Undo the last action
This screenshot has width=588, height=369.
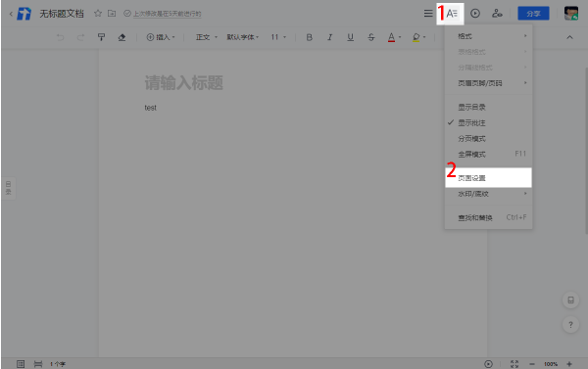coord(60,37)
